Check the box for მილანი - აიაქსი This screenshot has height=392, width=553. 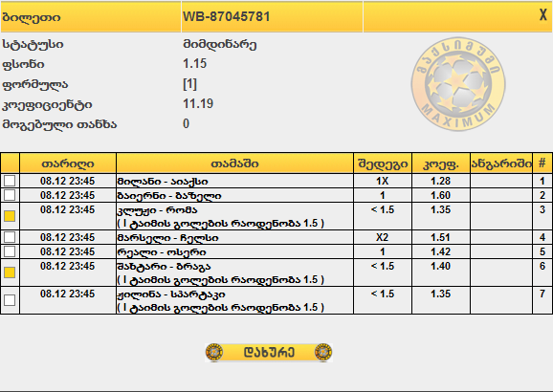click(10, 181)
